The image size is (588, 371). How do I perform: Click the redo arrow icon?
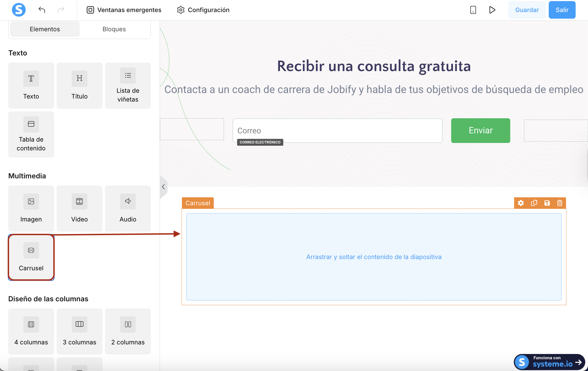point(61,10)
